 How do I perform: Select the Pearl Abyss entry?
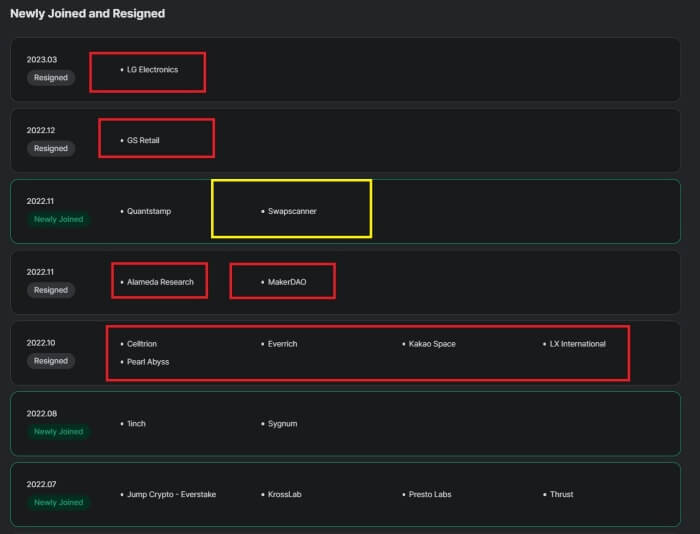pos(148,362)
